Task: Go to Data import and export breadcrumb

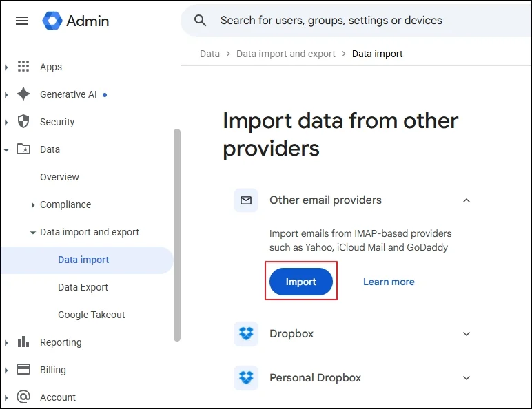Action: click(286, 54)
